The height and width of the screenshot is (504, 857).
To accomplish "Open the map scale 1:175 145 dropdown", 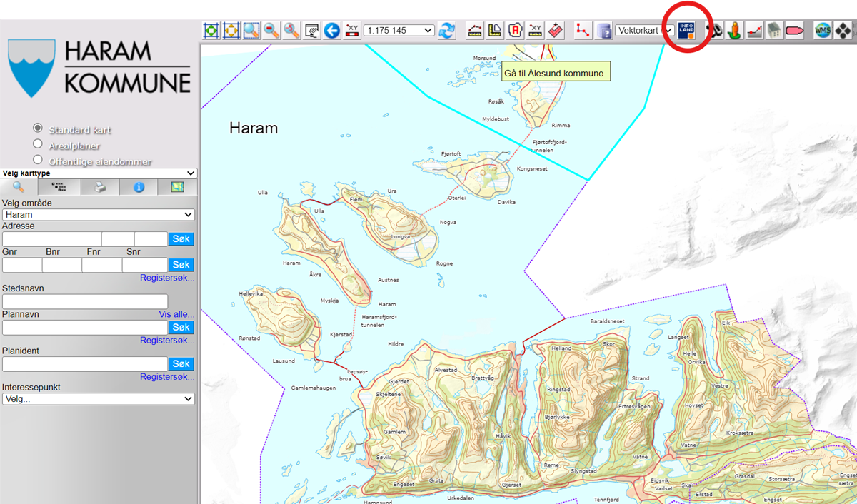I will pyautogui.click(x=399, y=31).
